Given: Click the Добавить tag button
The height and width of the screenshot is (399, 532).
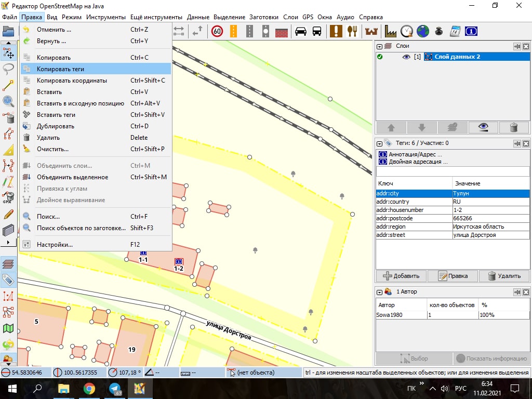Looking at the screenshot, I should 401,276.
